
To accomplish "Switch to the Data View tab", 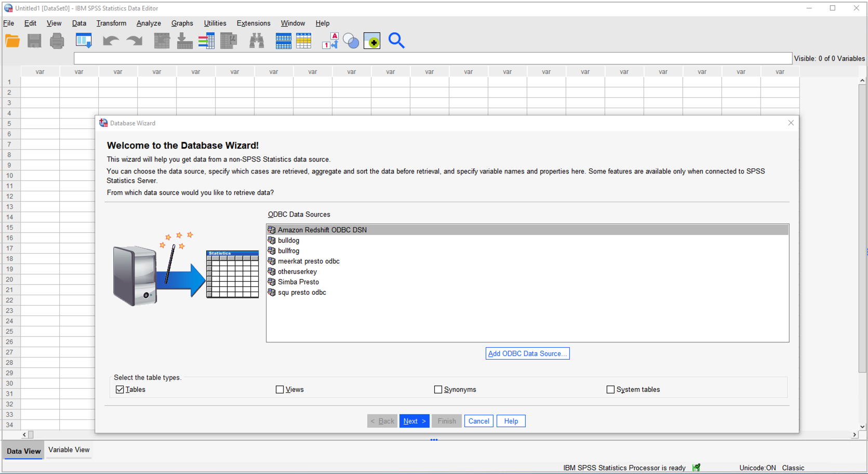I will 23,451.
